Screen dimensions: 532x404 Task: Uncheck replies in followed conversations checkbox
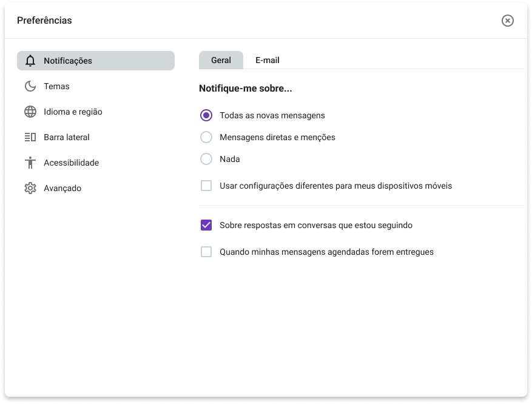tap(206, 225)
